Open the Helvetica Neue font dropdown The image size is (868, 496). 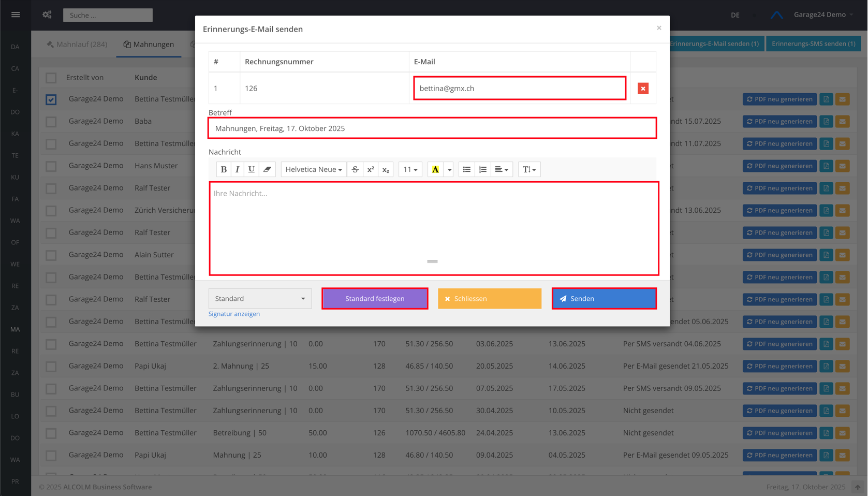point(314,169)
